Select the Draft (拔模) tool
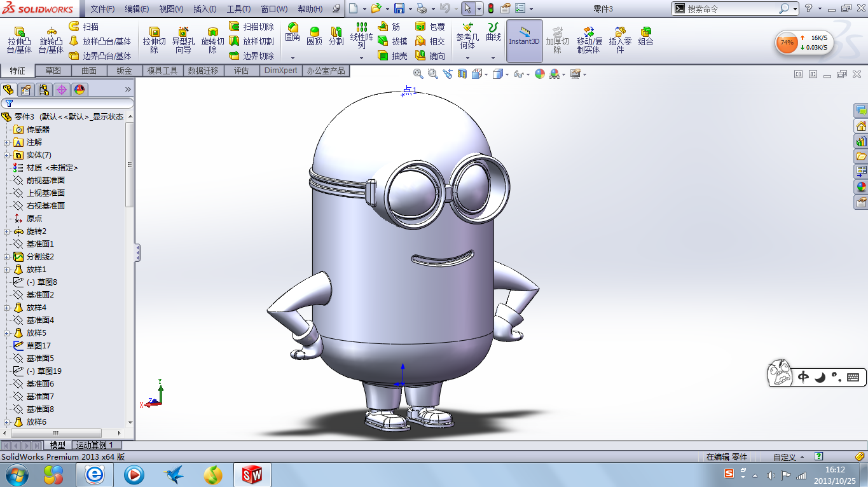This screenshot has height=487, width=868. coord(392,41)
